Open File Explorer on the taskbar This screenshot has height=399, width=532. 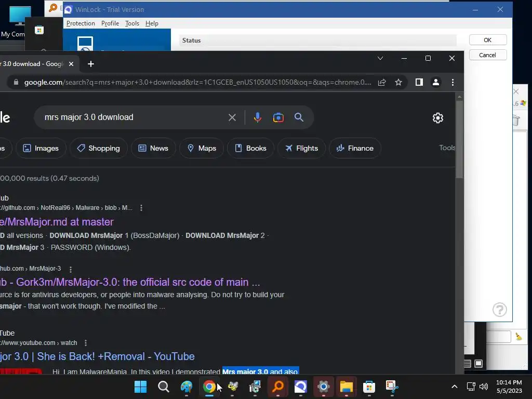pos(346,387)
